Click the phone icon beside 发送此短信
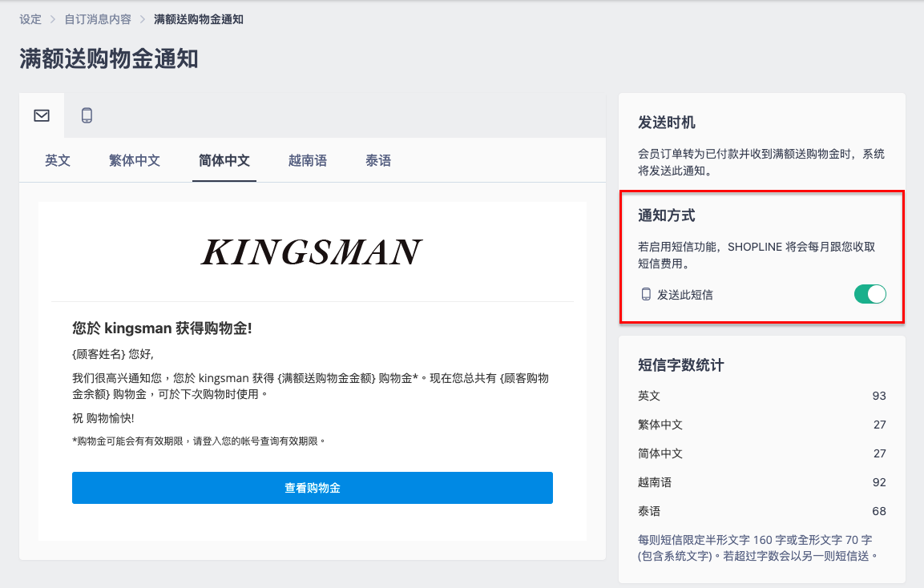The width and height of the screenshot is (924, 588). [646, 295]
